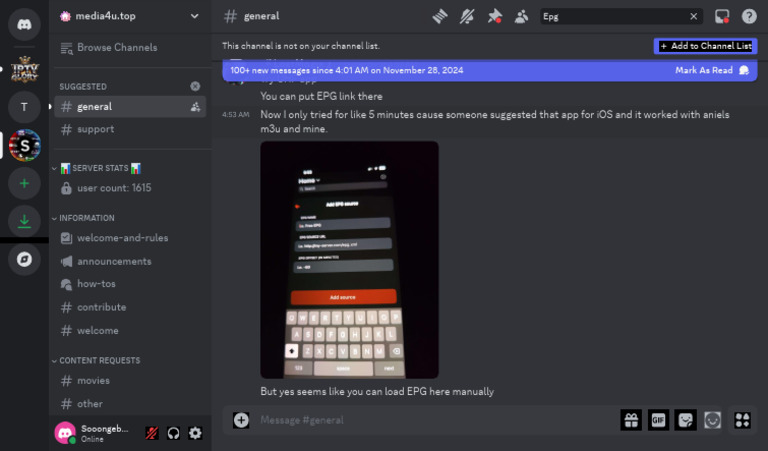Toggle headphone deafen in user panel
The height and width of the screenshot is (451, 768).
tap(173, 433)
